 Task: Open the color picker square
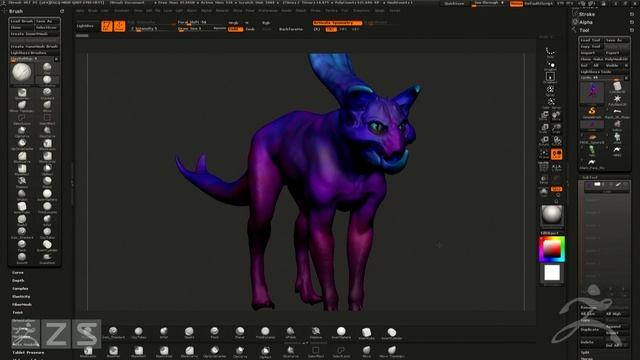click(552, 249)
